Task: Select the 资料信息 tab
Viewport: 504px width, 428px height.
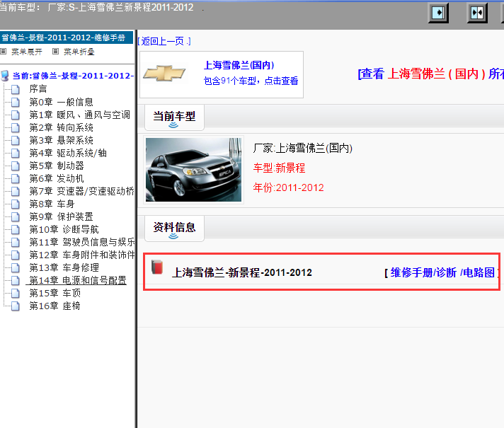Action: (x=174, y=229)
